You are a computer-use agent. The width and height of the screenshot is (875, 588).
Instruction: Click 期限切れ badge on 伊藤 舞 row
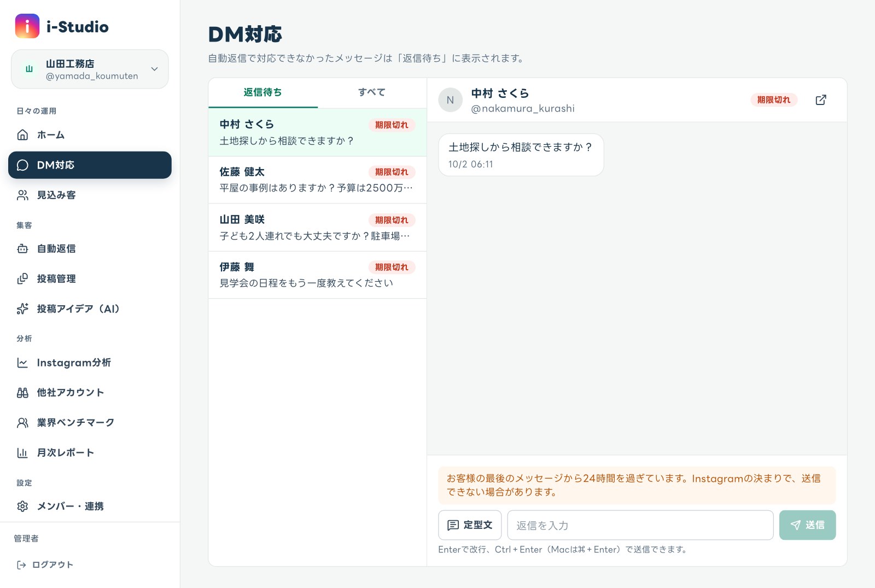392,267
